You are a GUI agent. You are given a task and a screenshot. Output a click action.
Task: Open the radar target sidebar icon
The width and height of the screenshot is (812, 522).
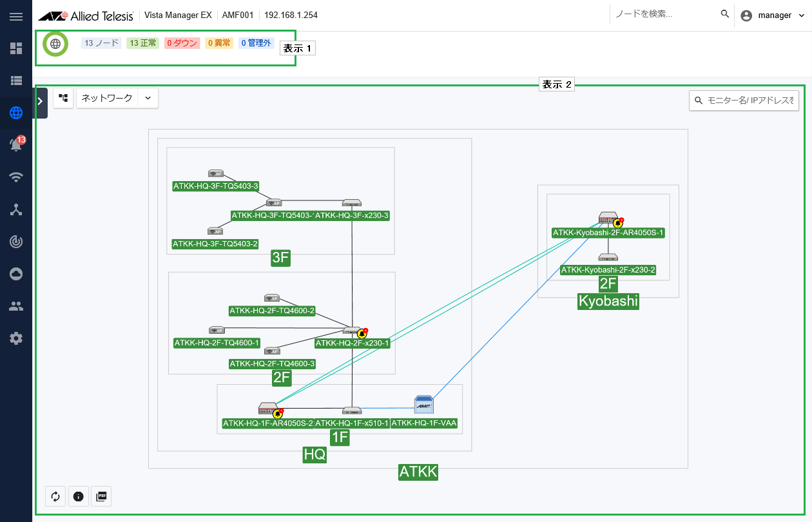16,242
